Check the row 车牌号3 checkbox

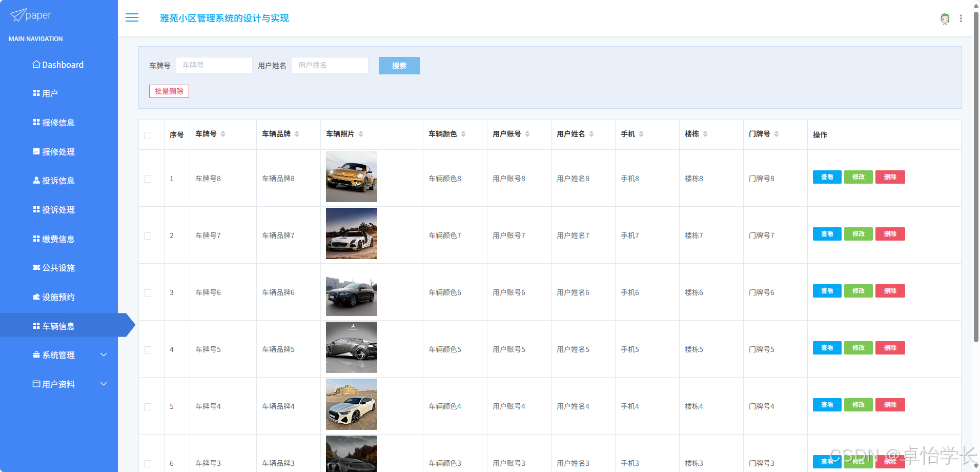(x=148, y=464)
